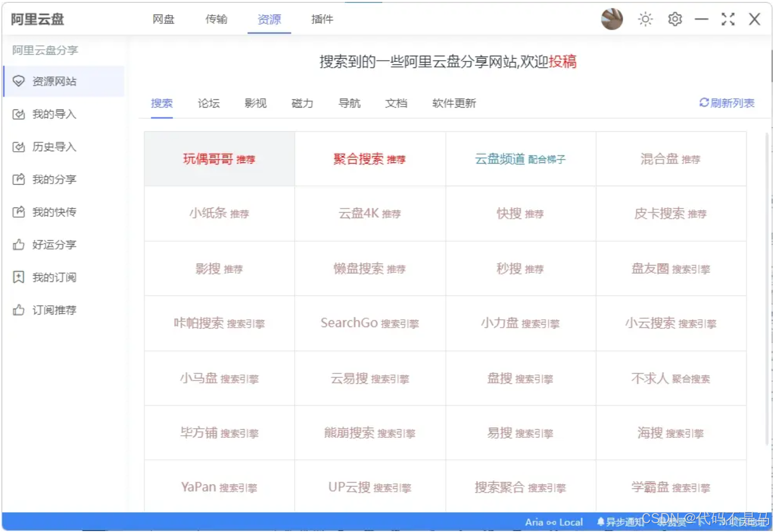The height and width of the screenshot is (532, 773).
Task: Open the 聚合搜索 site card
Action: coord(370,159)
